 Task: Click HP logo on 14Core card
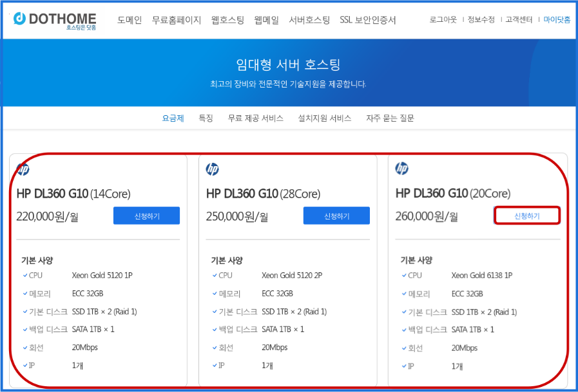click(x=23, y=170)
